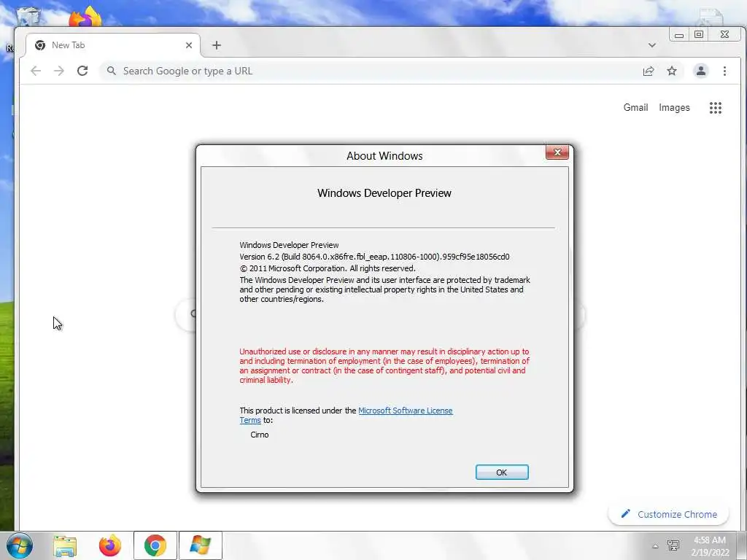The width and height of the screenshot is (747, 560).
Task: Show hidden tray icons arrow
Action: [656, 547]
